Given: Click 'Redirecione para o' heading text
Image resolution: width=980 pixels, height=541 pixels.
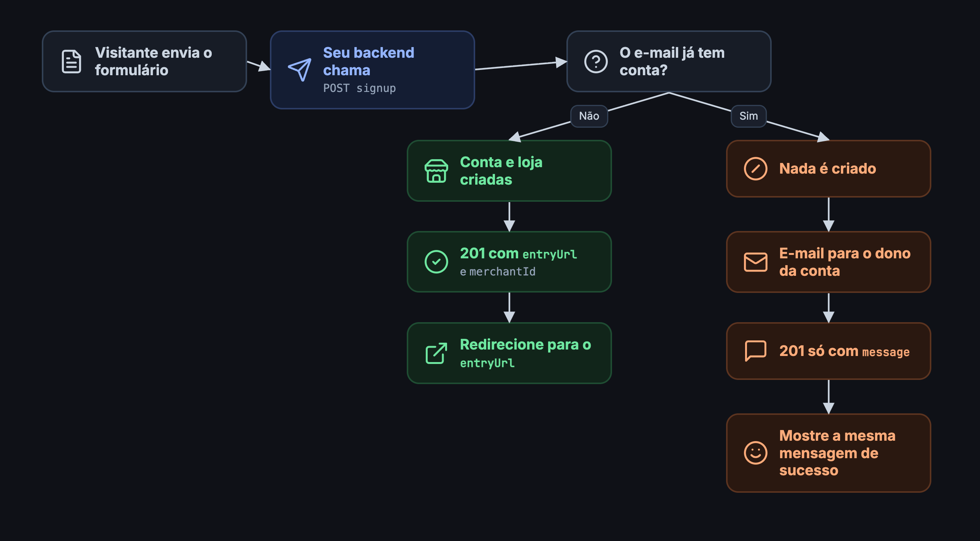Looking at the screenshot, I should tap(525, 345).
